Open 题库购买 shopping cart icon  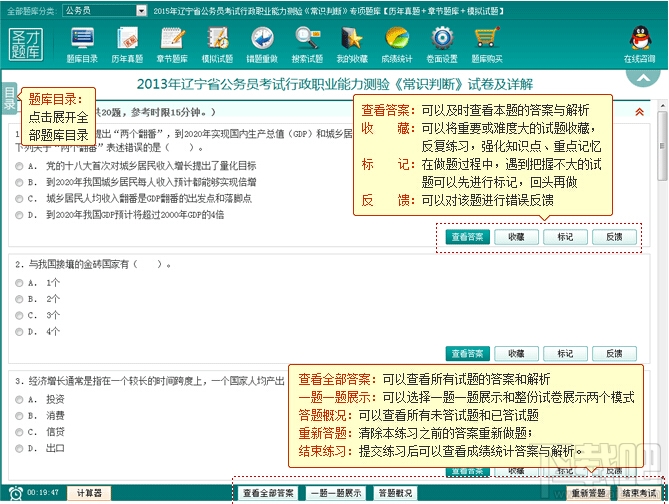(487, 44)
